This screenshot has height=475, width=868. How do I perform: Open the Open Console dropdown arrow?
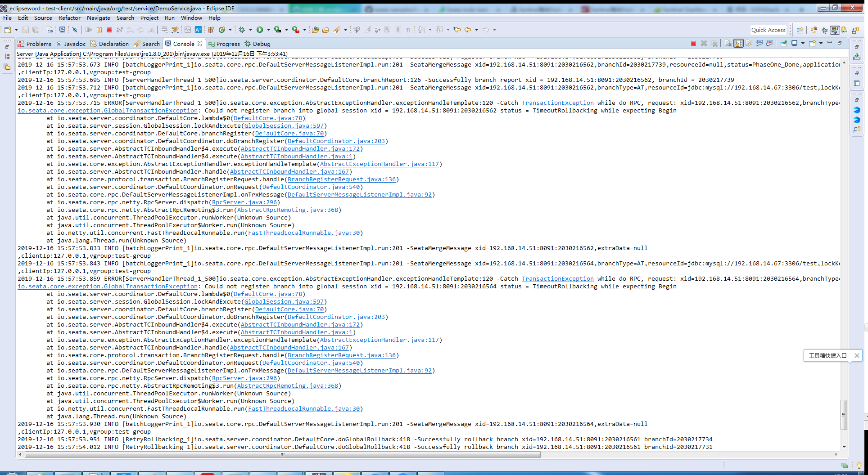821,43
